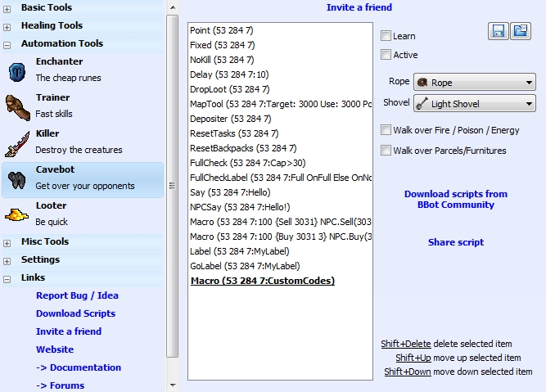Collapse the Automation Tools section

click(x=8, y=43)
